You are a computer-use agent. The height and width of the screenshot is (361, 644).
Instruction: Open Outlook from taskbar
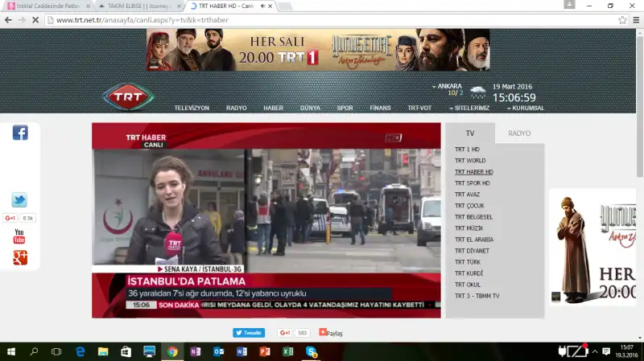coord(218,351)
